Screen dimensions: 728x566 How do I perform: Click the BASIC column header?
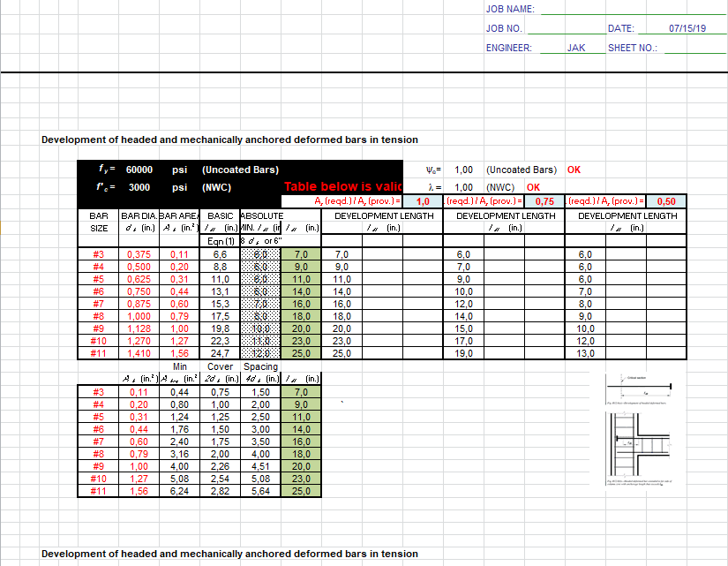[x=220, y=215]
